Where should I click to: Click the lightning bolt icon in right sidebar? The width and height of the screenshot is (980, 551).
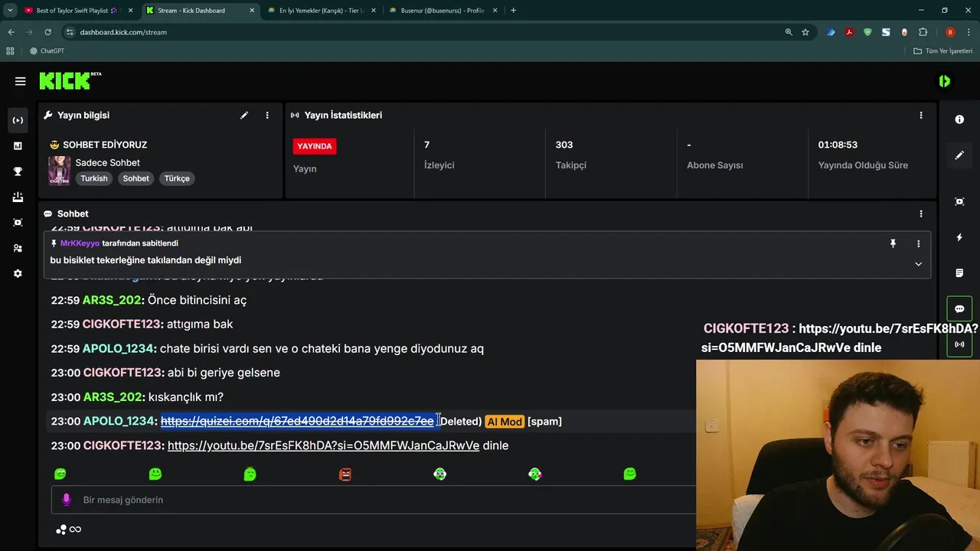point(959,237)
